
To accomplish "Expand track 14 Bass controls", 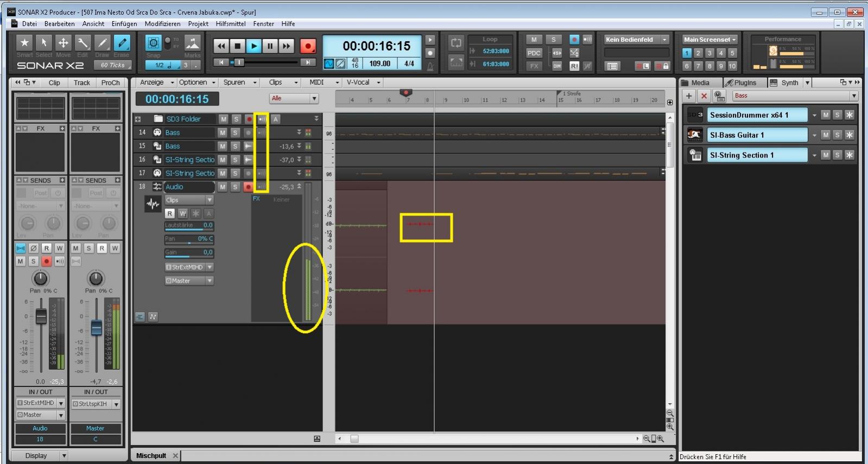I will [x=299, y=132].
